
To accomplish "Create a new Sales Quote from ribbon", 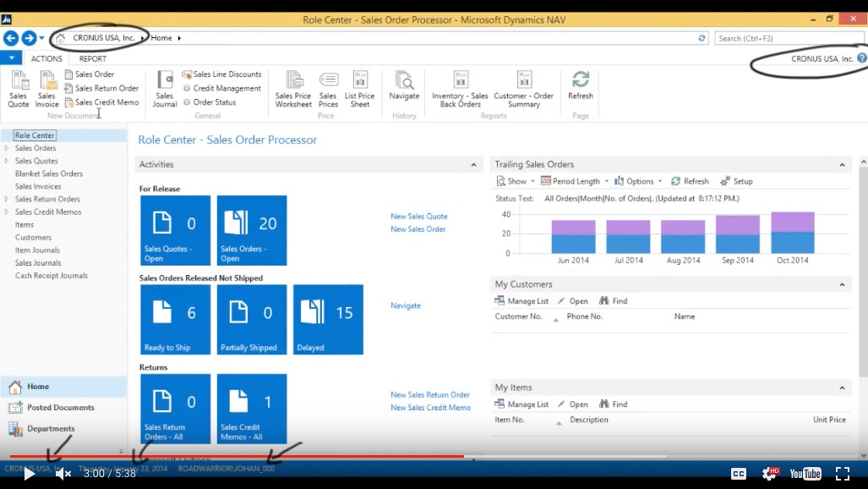I will (19, 89).
